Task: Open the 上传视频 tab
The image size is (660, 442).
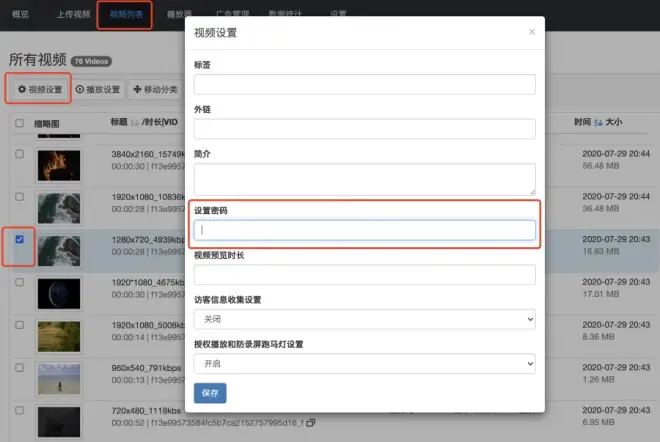Action: pyautogui.click(x=73, y=15)
